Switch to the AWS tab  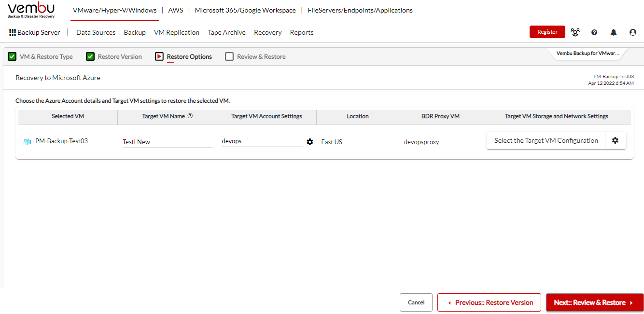[176, 10]
